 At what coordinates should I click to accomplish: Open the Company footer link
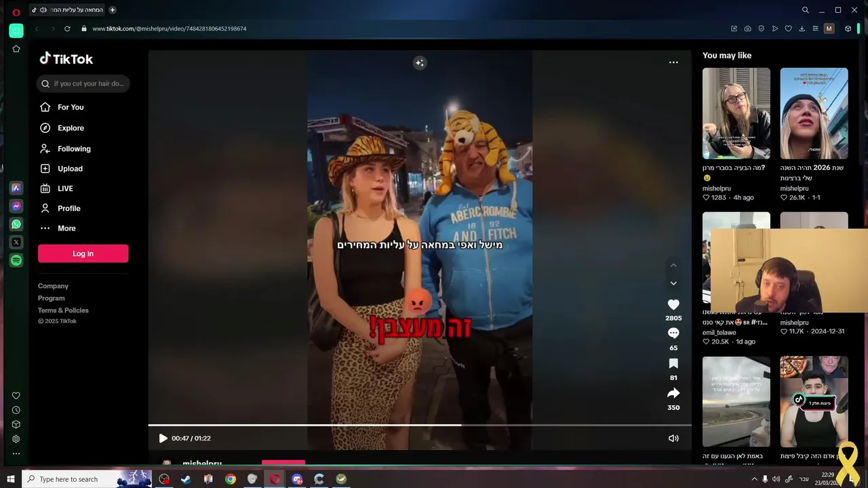pos(53,286)
